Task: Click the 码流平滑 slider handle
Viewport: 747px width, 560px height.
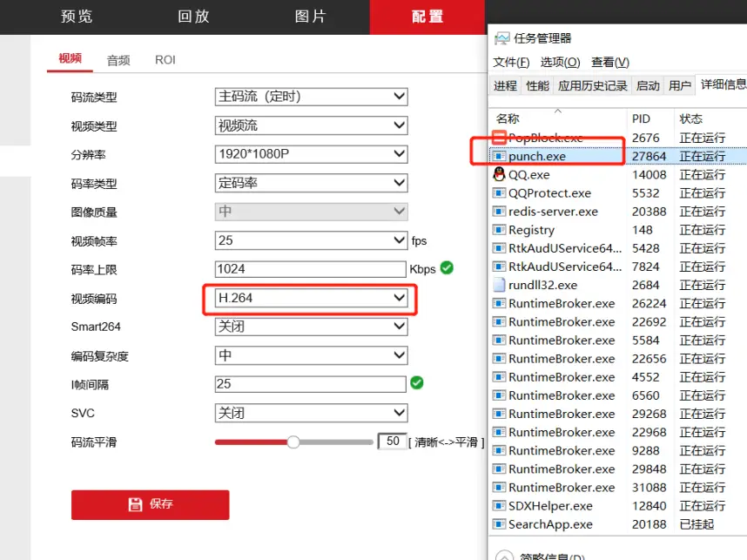Action: tap(293, 442)
